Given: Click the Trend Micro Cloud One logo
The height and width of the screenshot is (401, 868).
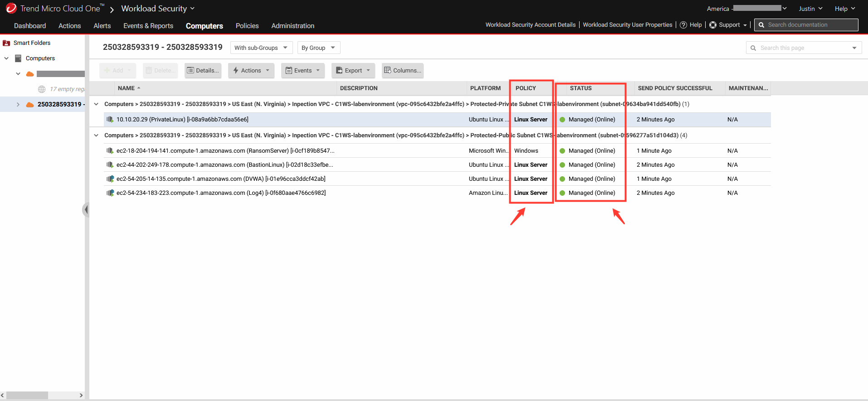Looking at the screenshot, I should pyautogui.click(x=11, y=8).
